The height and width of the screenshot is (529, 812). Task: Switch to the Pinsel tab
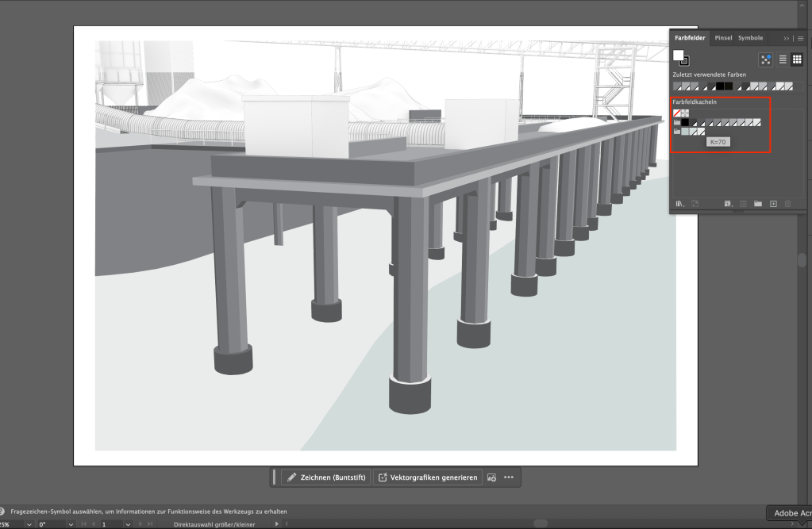coord(723,38)
